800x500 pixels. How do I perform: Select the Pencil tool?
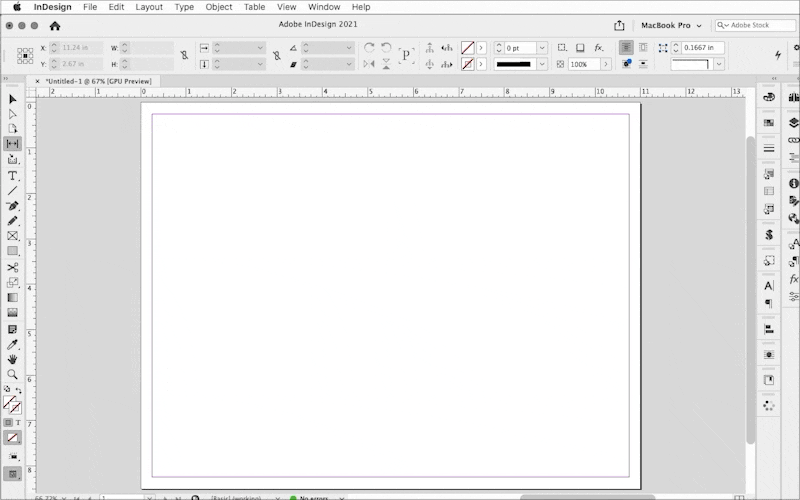click(12, 221)
